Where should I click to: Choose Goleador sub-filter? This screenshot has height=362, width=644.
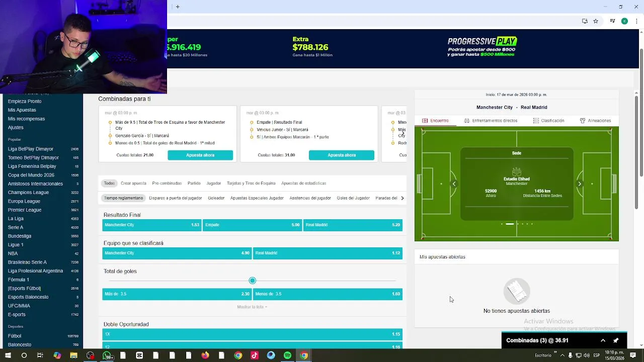tap(216, 198)
